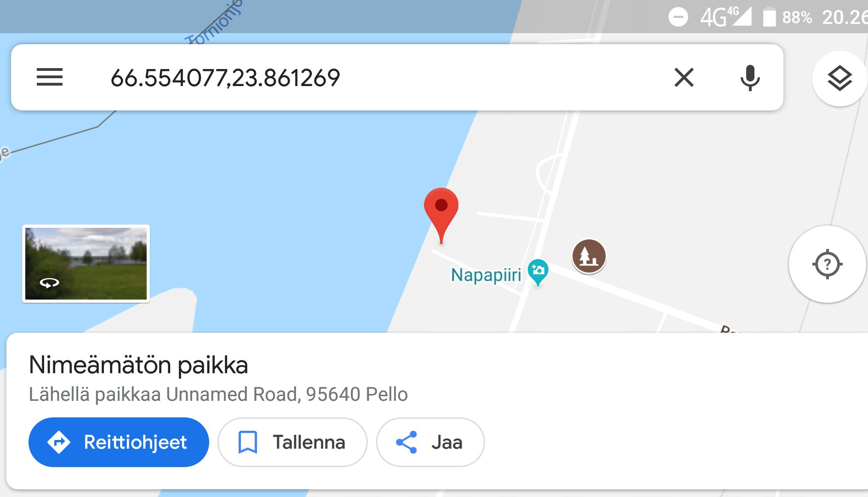This screenshot has height=497, width=868.
Task: Tap the do-not-disturb status bar icon
Action: (678, 17)
